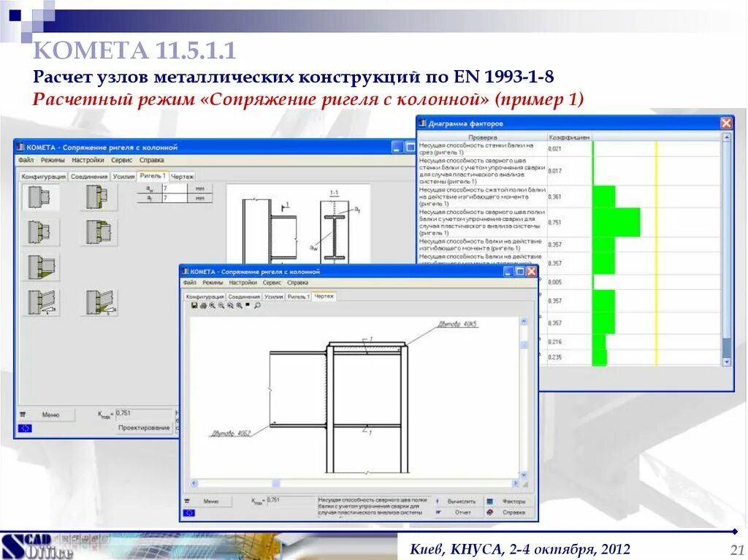Select the Чертеж tab in the front window
The image size is (748, 560).
tap(324, 296)
